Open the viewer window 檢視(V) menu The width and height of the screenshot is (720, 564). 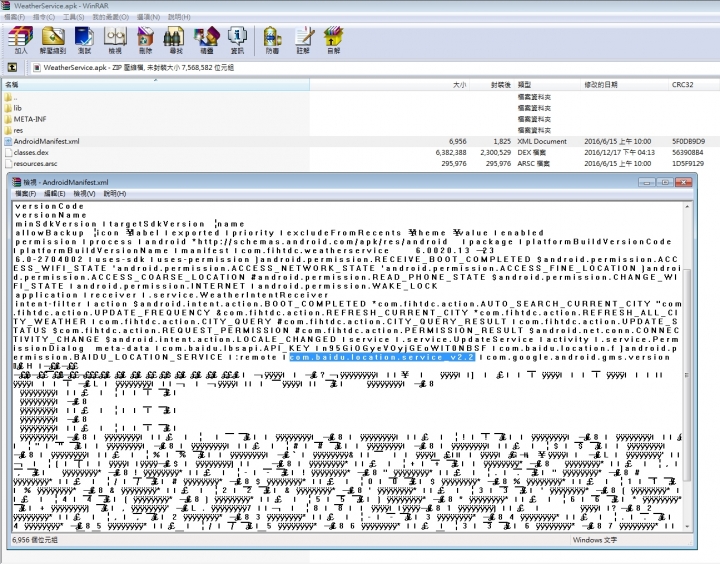click(84, 194)
